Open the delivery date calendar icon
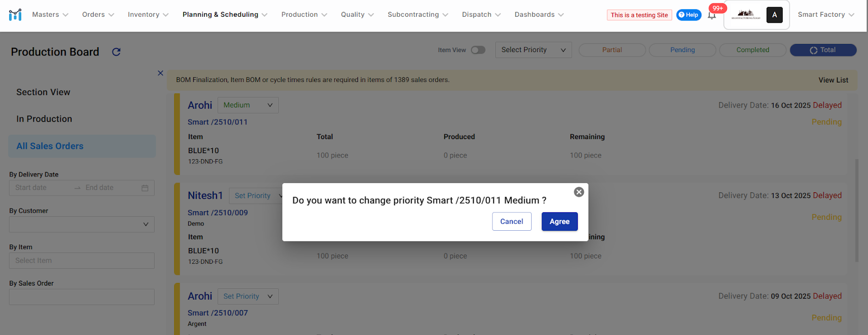 145,188
